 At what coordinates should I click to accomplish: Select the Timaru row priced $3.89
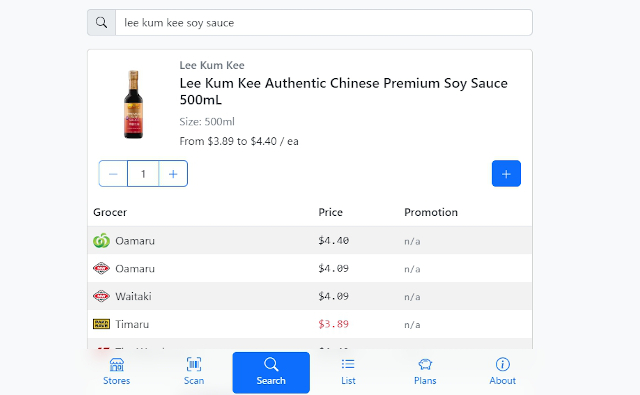point(310,324)
